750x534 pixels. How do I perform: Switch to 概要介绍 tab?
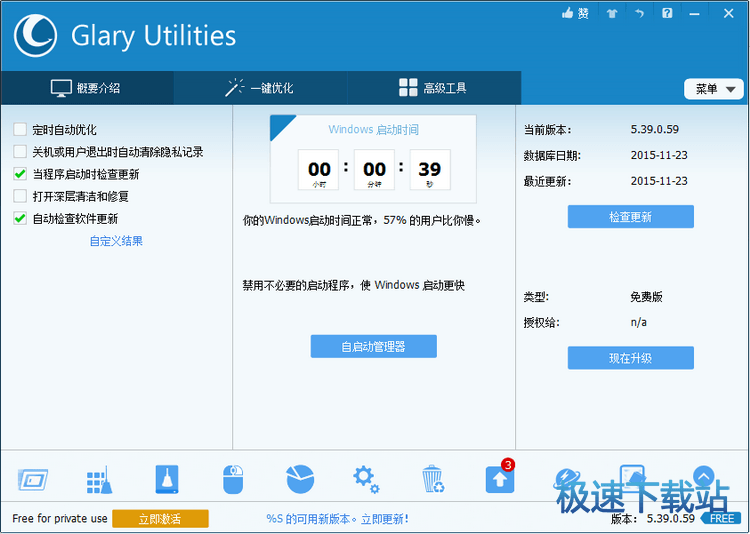[87, 88]
